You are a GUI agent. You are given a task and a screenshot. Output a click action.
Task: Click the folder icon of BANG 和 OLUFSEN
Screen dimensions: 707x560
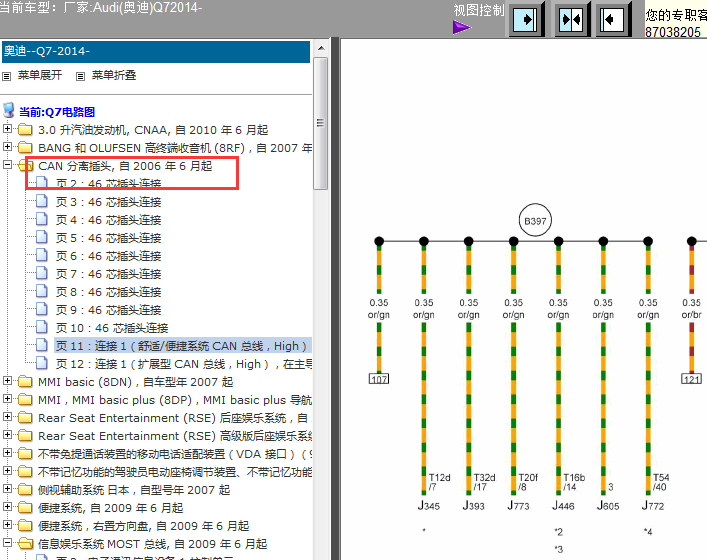(x=25, y=147)
